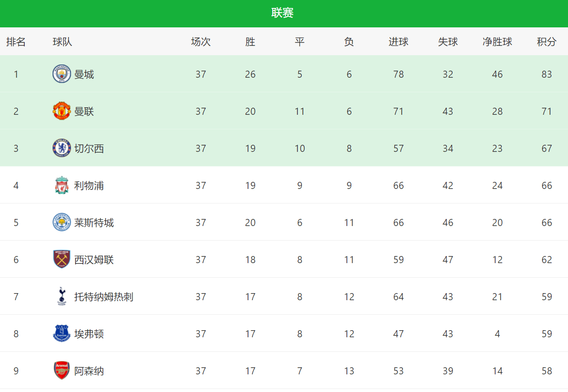Screen dimensions: 568x392
Task: Click the Manchester City club crest
Action: click(x=61, y=74)
